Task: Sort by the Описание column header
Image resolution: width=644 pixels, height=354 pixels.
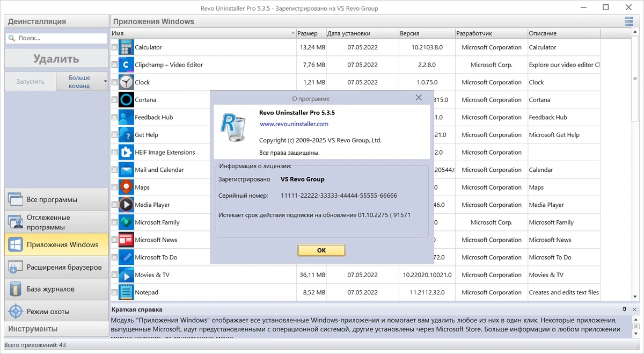Action: tap(563, 33)
